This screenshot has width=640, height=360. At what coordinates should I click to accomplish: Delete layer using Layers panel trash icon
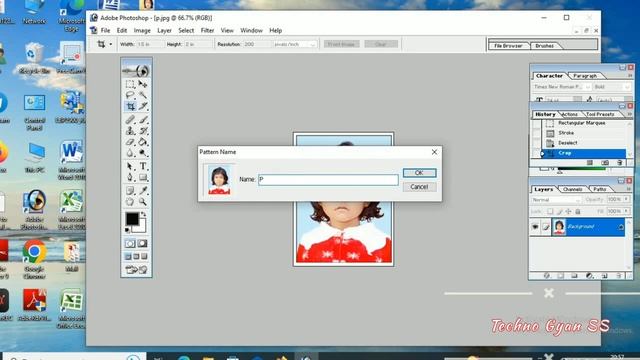[619, 276]
